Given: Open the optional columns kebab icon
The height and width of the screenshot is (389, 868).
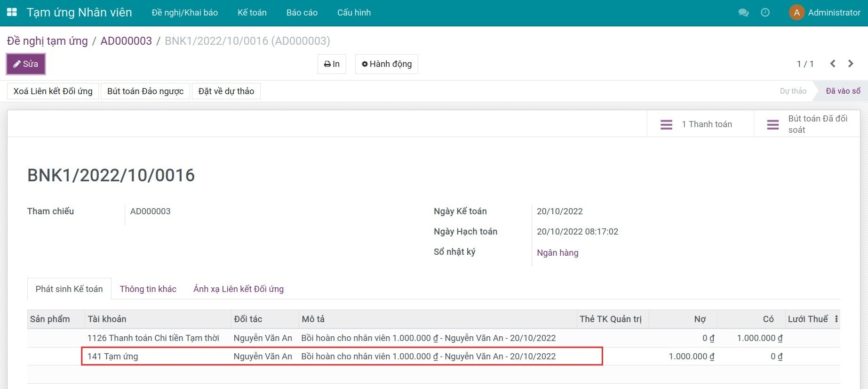Looking at the screenshot, I should [x=836, y=319].
